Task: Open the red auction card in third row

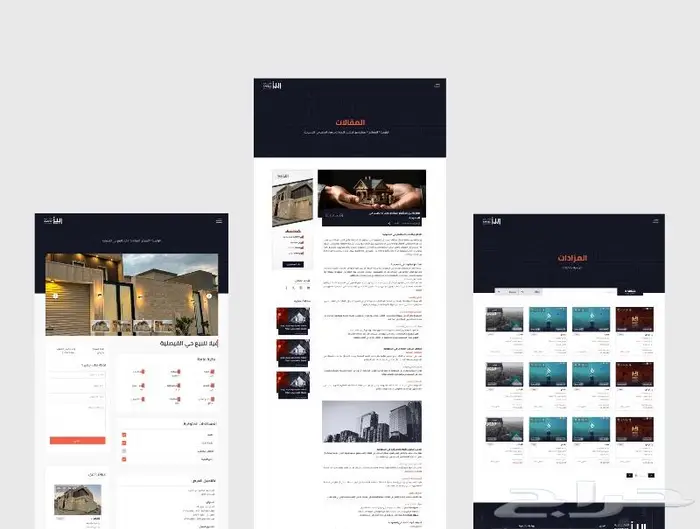Action: (634, 429)
